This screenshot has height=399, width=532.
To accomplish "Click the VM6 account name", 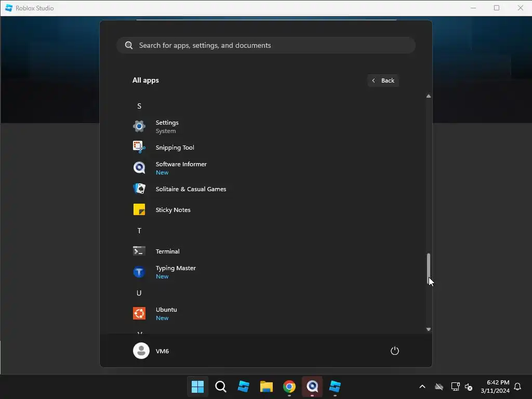I will [x=162, y=351].
